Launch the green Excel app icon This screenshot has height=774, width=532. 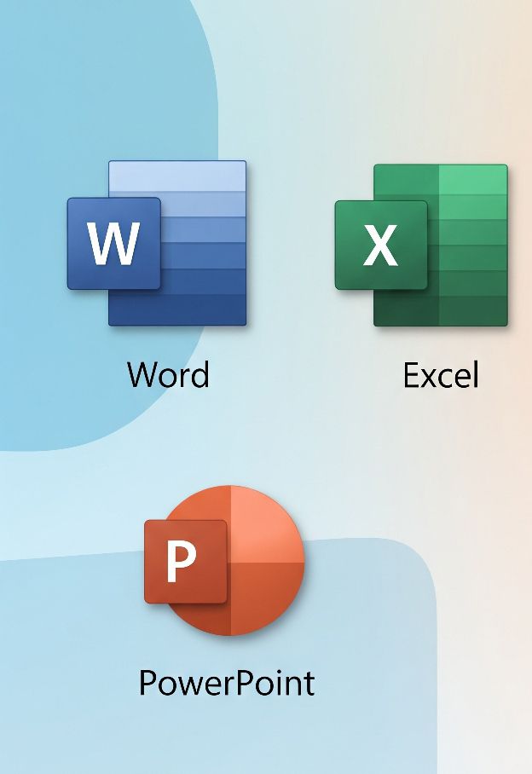point(421,245)
